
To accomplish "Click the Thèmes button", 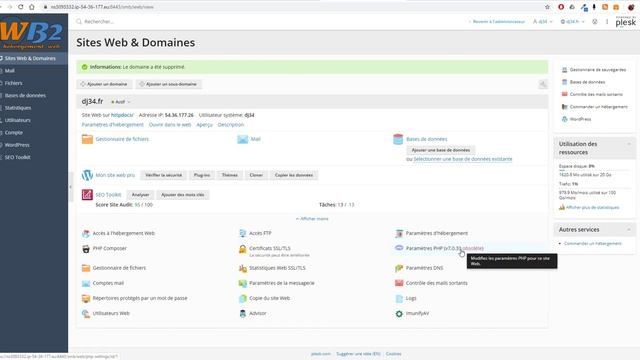I will pos(229,175).
